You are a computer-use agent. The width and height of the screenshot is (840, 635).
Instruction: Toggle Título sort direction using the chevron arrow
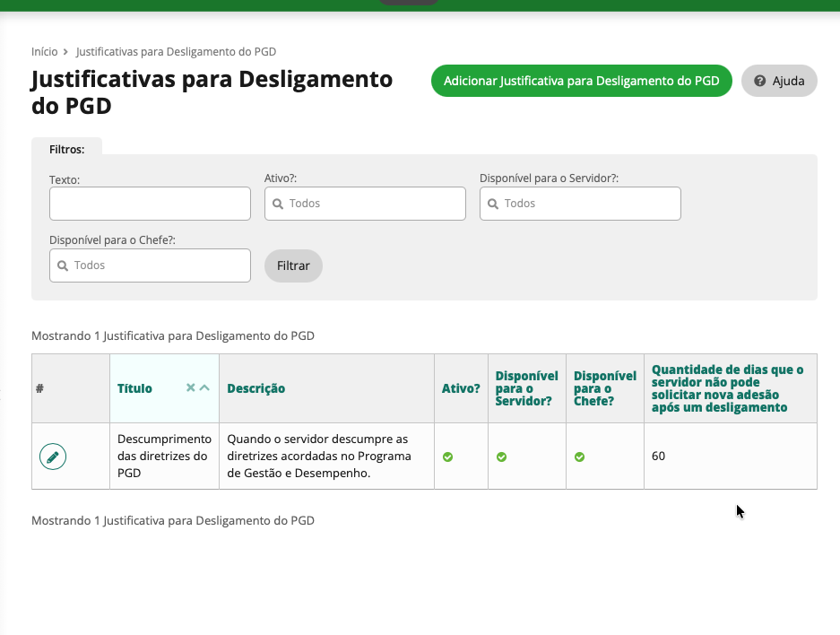[204, 388]
